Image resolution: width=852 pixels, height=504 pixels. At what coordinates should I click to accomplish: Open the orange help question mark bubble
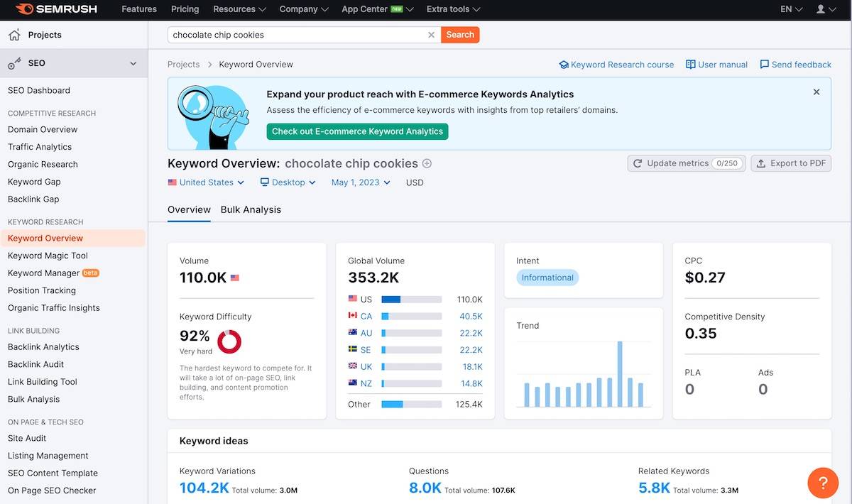point(823,483)
